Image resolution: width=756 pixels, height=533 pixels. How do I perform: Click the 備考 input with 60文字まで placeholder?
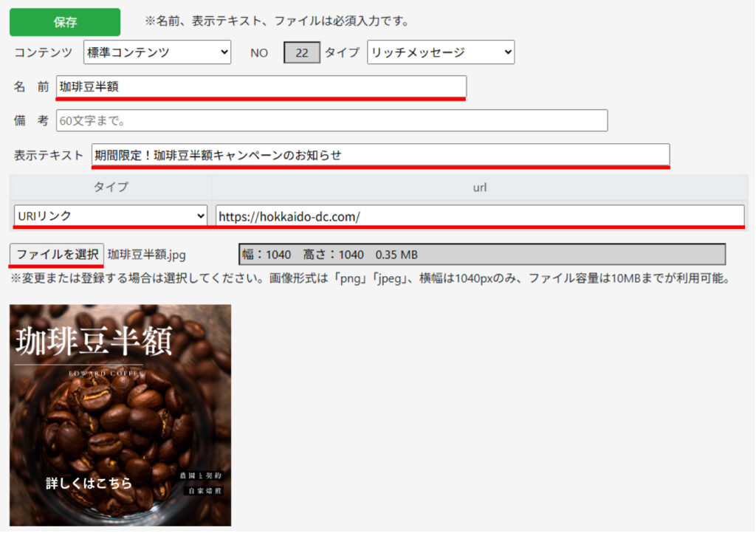tap(331, 120)
